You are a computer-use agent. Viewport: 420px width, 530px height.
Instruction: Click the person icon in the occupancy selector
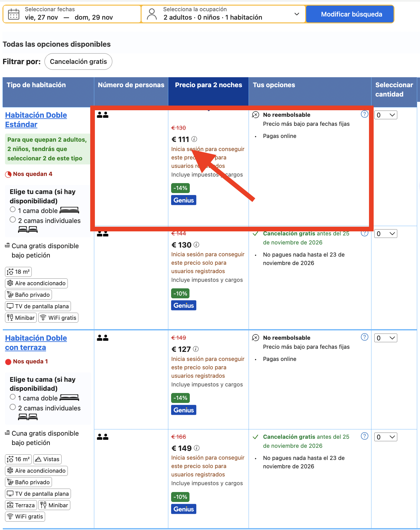152,14
